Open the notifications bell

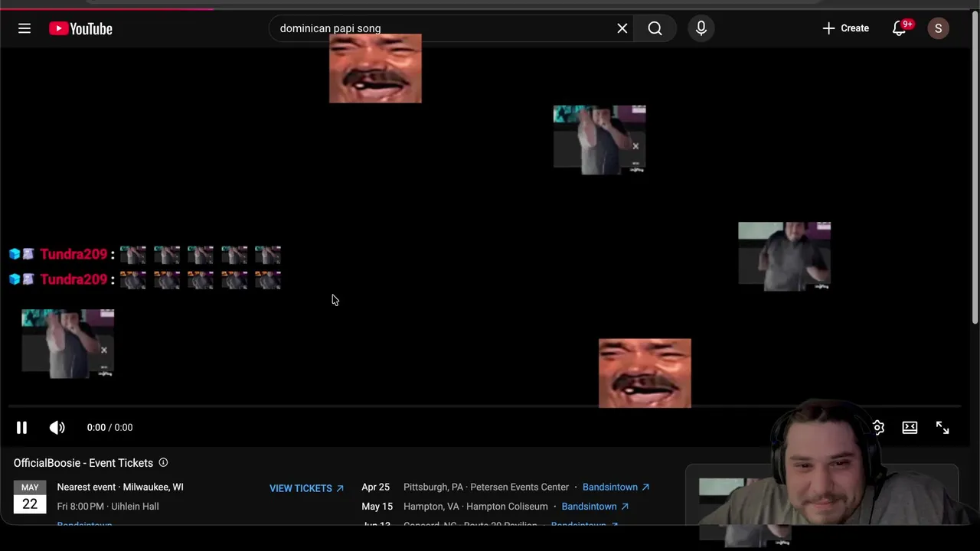[x=900, y=28]
